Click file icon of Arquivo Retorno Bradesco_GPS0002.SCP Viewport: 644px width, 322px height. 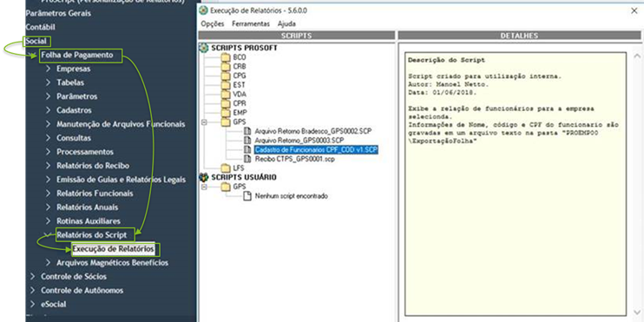click(x=247, y=131)
